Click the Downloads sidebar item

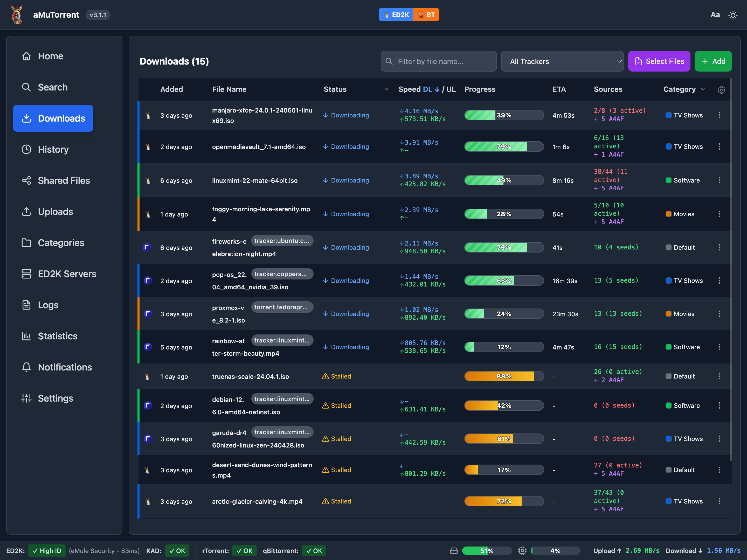point(53,118)
